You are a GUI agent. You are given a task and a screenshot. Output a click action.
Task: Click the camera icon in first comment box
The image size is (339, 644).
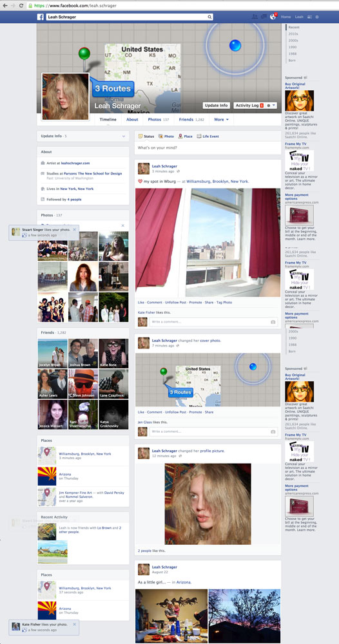273,322
